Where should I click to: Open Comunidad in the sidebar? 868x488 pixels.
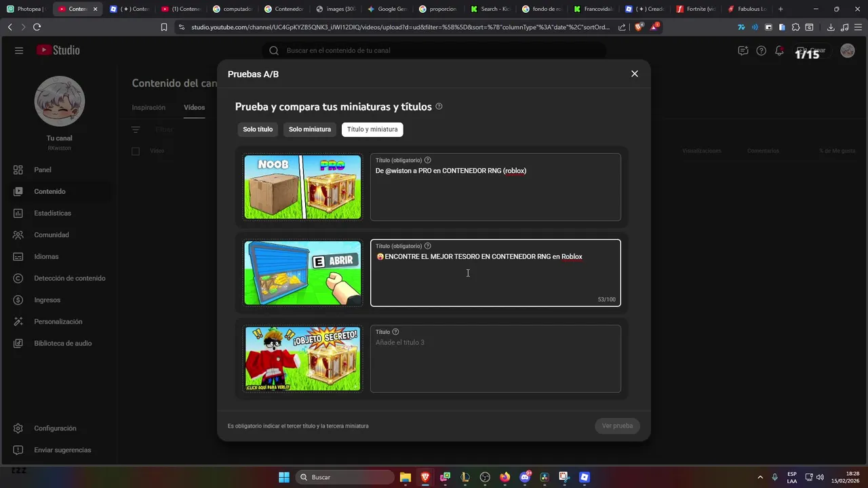click(x=58, y=235)
